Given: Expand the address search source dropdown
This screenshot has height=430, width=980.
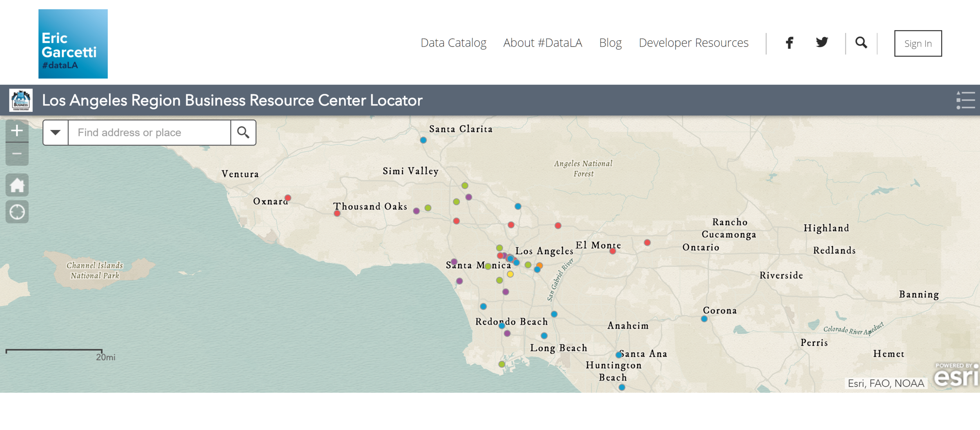Looking at the screenshot, I should click(56, 133).
